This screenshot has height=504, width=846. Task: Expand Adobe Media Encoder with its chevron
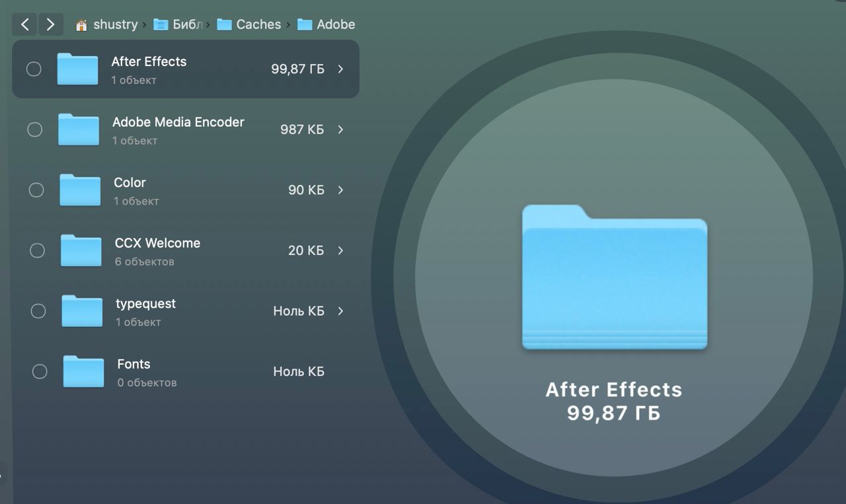[x=340, y=129]
